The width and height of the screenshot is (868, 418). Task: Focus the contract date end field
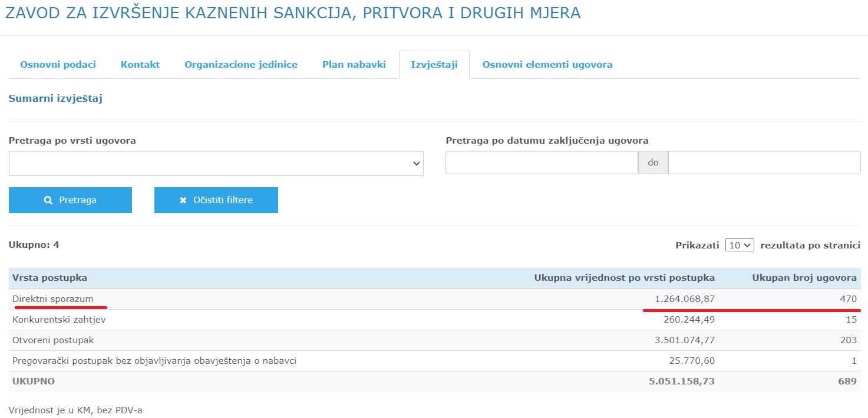[764, 162]
